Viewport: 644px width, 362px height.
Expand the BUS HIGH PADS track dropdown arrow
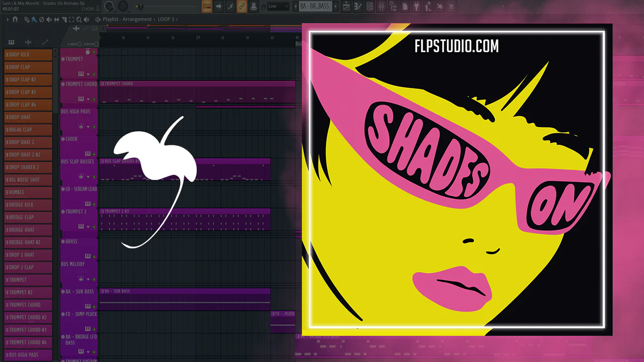click(x=88, y=127)
